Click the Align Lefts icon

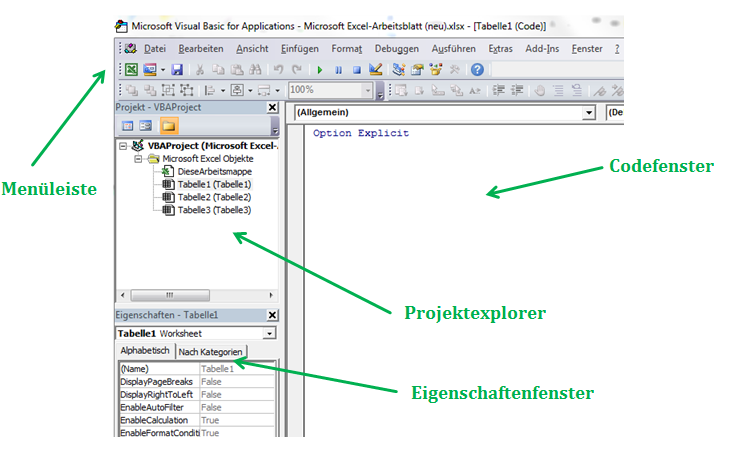(209, 90)
